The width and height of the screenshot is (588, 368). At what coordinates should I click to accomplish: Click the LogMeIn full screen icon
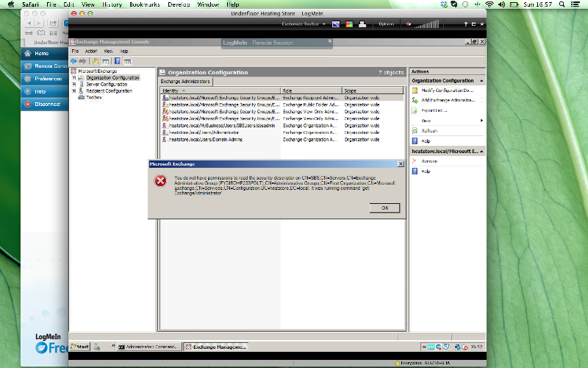[473, 24]
